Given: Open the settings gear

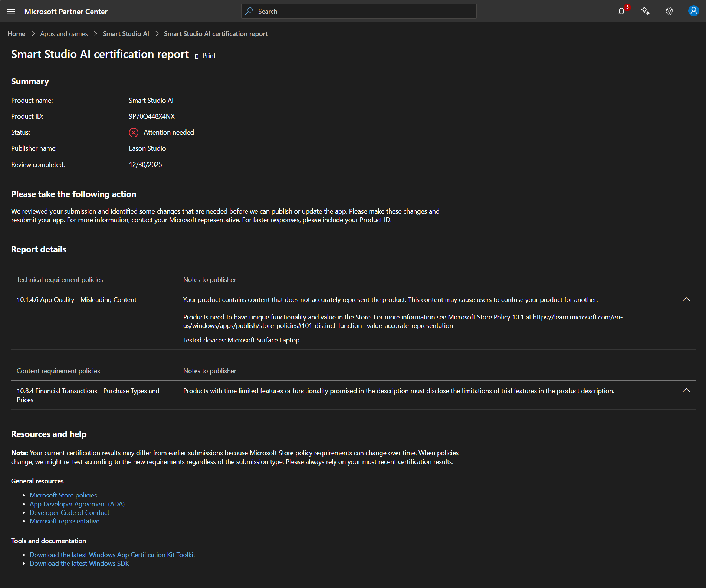Looking at the screenshot, I should (x=670, y=11).
